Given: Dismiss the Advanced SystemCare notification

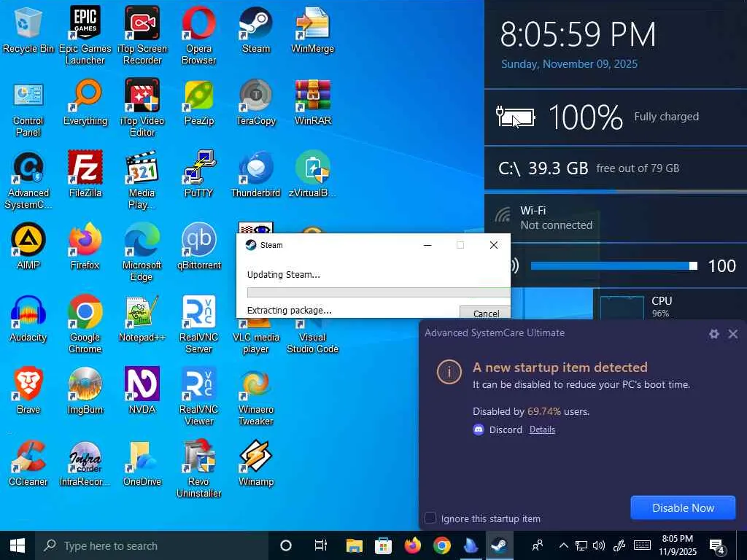Looking at the screenshot, I should pos(732,334).
